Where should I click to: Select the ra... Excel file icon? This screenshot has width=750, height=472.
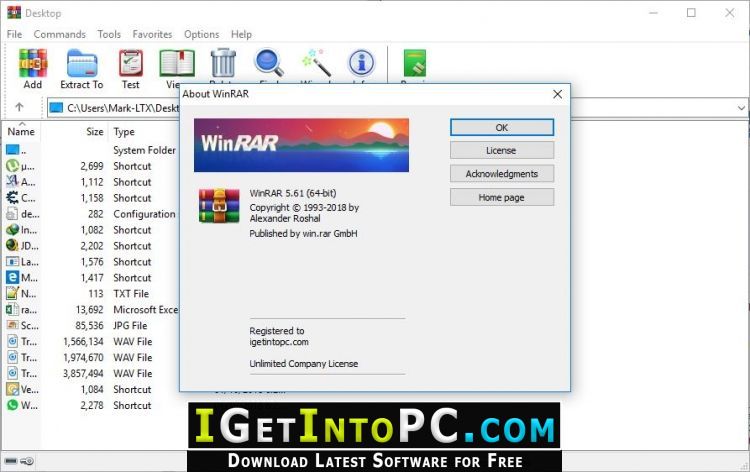[x=12, y=309]
